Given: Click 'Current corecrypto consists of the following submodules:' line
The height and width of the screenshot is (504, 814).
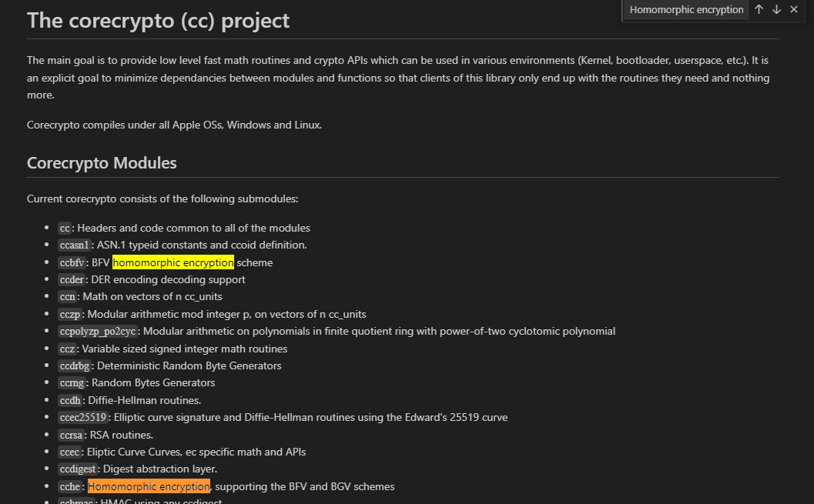Looking at the screenshot, I should pyautogui.click(x=162, y=199).
